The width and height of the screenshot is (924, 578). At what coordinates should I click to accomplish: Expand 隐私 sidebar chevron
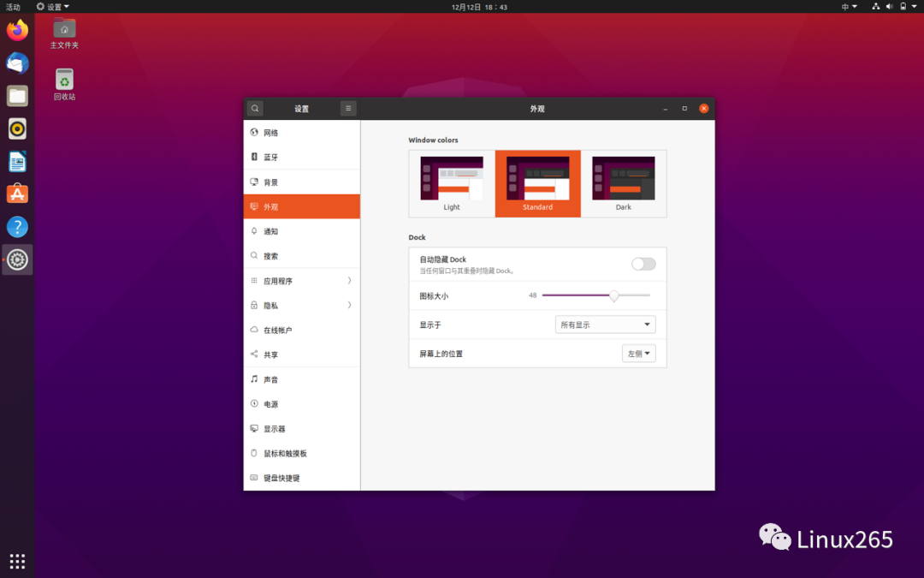coord(349,306)
